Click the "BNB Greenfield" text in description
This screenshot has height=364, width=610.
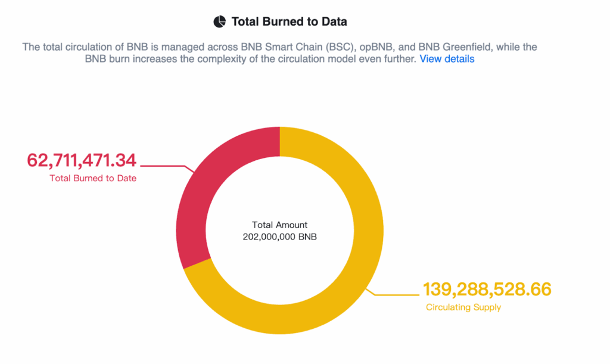click(x=455, y=47)
